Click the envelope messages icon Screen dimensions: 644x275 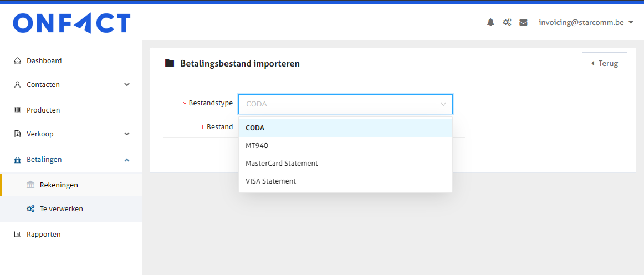523,23
